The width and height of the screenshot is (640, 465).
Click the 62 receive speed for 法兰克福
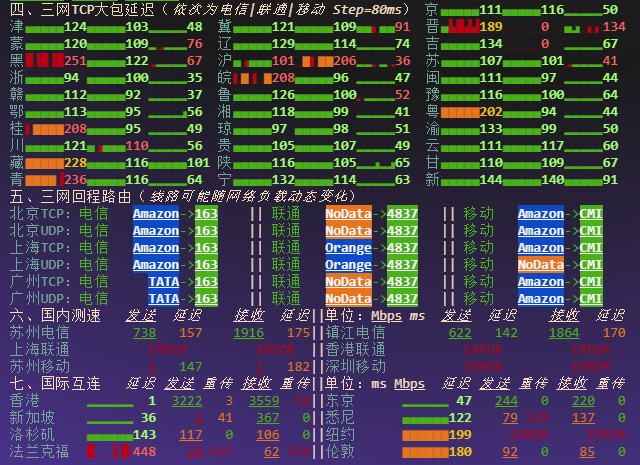coord(272,452)
